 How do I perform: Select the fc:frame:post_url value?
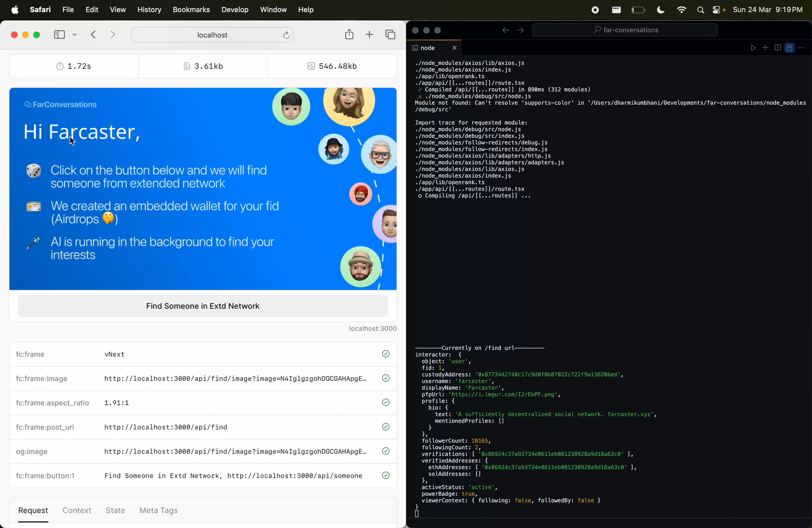(x=166, y=427)
